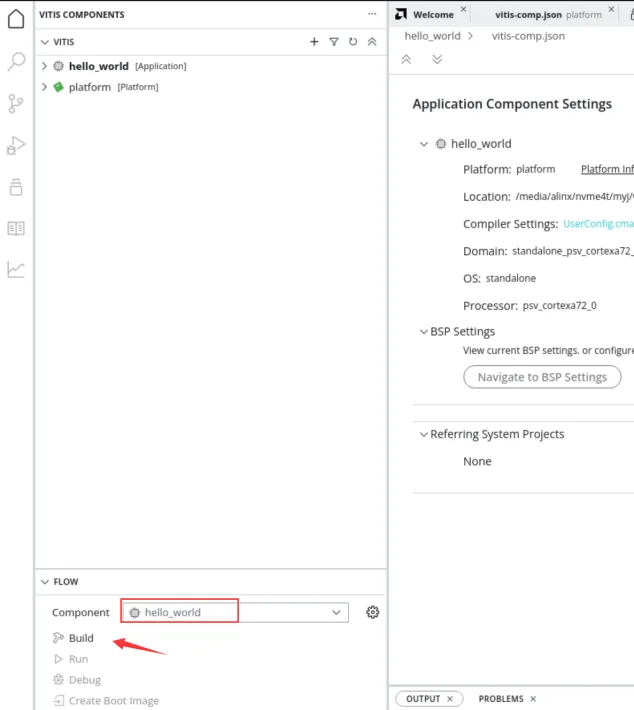The height and width of the screenshot is (710, 634).
Task: Open the UserConfig.cmake compiler settings link
Action: (x=597, y=224)
